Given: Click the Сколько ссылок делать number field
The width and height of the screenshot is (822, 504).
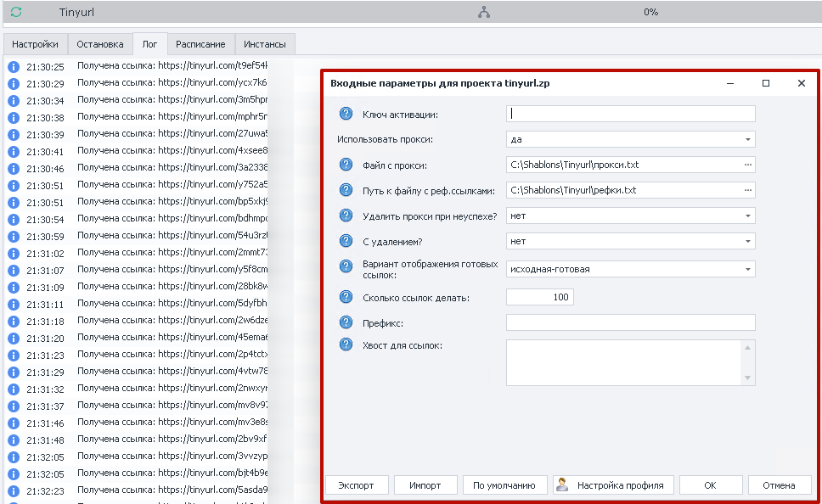Looking at the screenshot, I should pyautogui.click(x=540, y=297).
